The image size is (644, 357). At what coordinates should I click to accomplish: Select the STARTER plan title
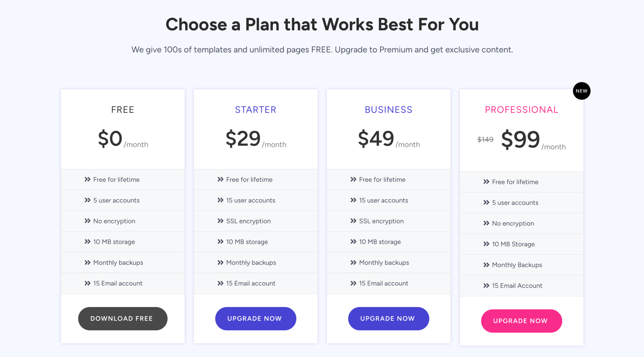[x=255, y=110]
